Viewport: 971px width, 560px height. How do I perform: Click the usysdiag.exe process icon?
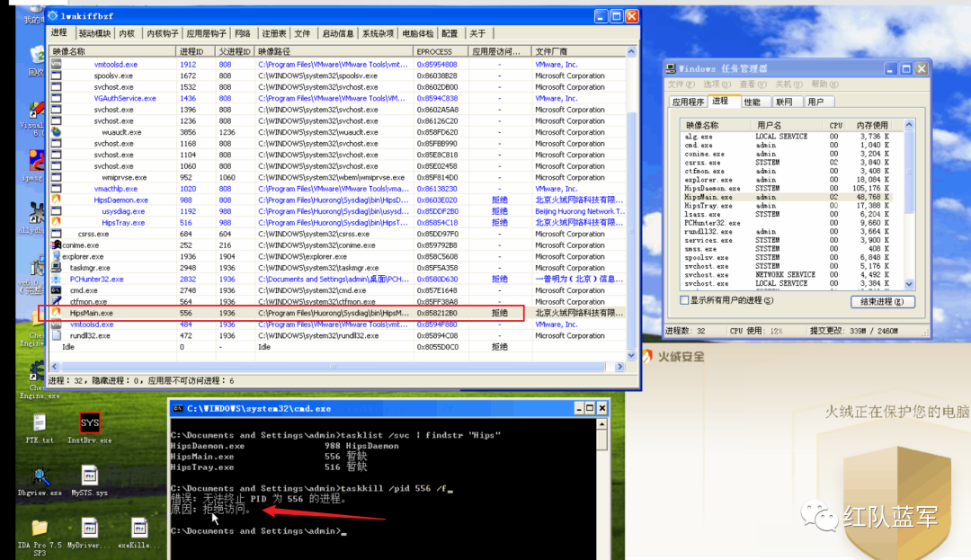57,211
